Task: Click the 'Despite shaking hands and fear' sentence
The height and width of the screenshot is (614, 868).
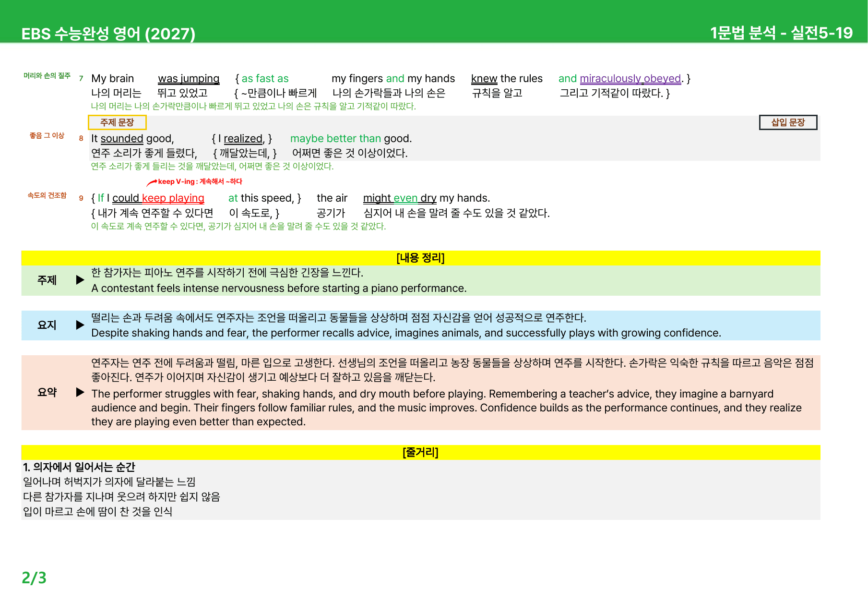Action: (x=406, y=333)
